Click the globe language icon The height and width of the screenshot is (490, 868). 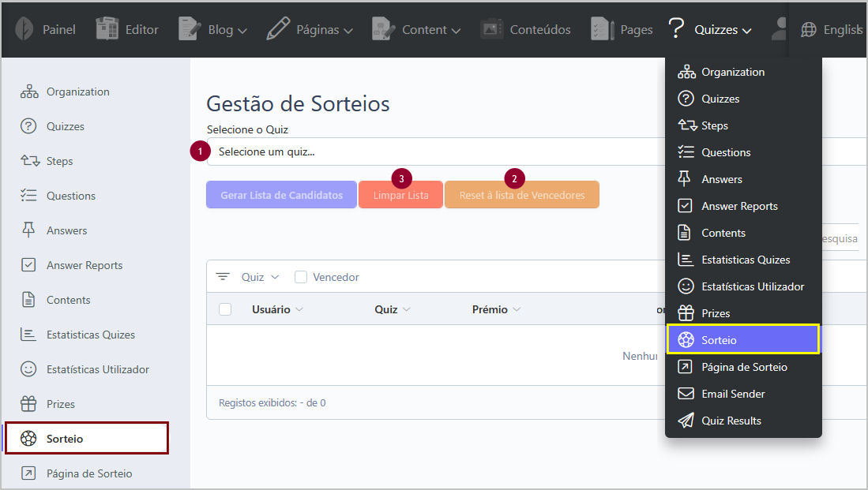pos(808,29)
